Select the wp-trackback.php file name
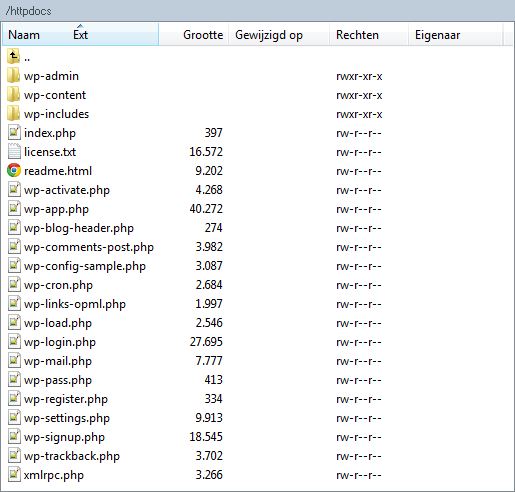The width and height of the screenshot is (515, 492). [x=72, y=456]
